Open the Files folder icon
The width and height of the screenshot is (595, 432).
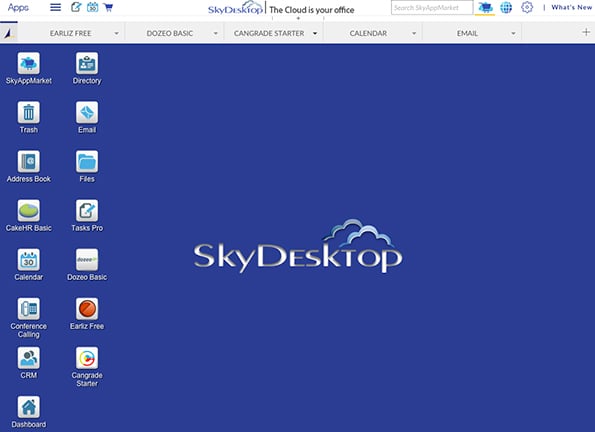(87, 161)
